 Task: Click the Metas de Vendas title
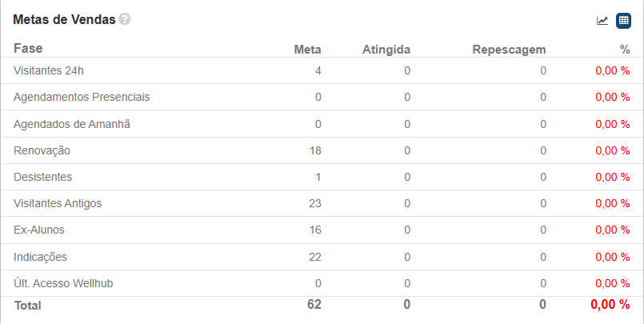[64, 19]
